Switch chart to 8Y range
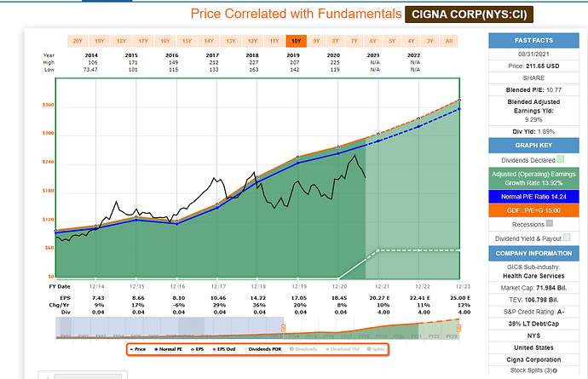Image resolution: width=588 pixels, height=379 pixels. (x=335, y=41)
